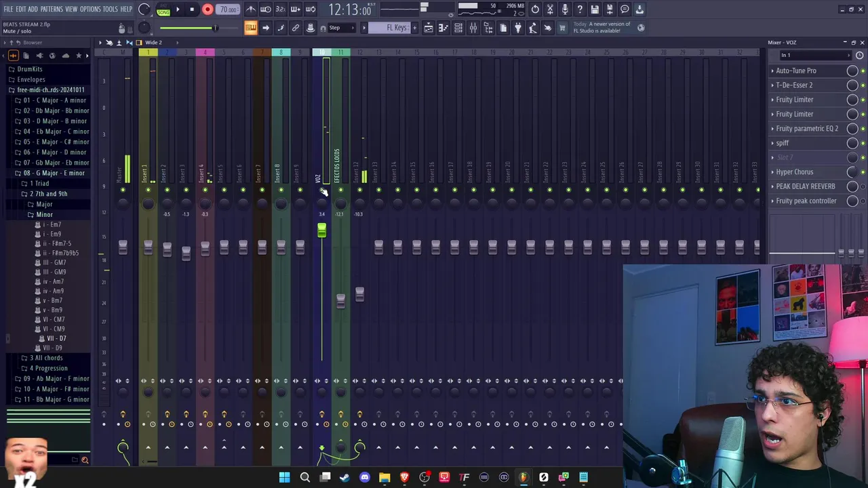Open Discord from the taskbar
Image resolution: width=868 pixels, height=488 pixels.
365,477
